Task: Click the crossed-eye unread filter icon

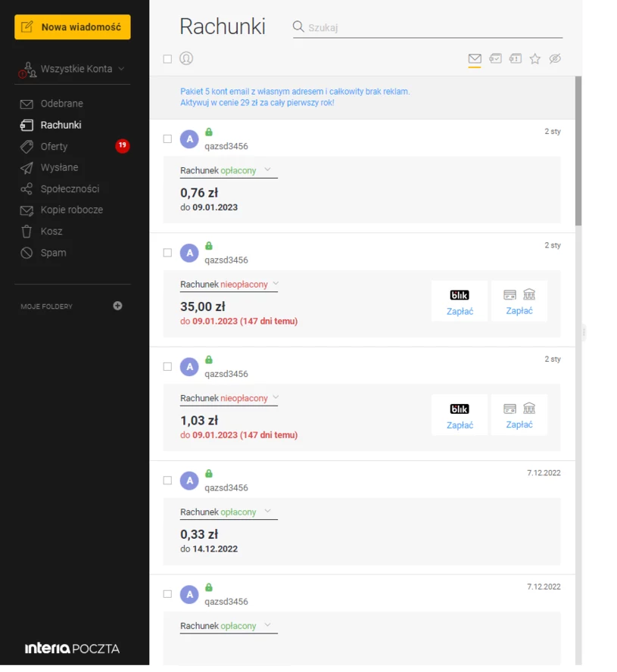Action: pos(555,59)
